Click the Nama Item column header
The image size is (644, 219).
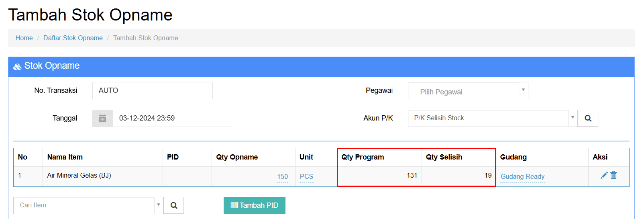[65, 157]
